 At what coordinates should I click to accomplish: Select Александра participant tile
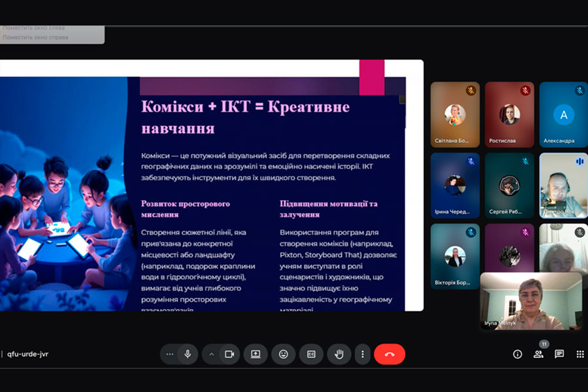tap(563, 114)
